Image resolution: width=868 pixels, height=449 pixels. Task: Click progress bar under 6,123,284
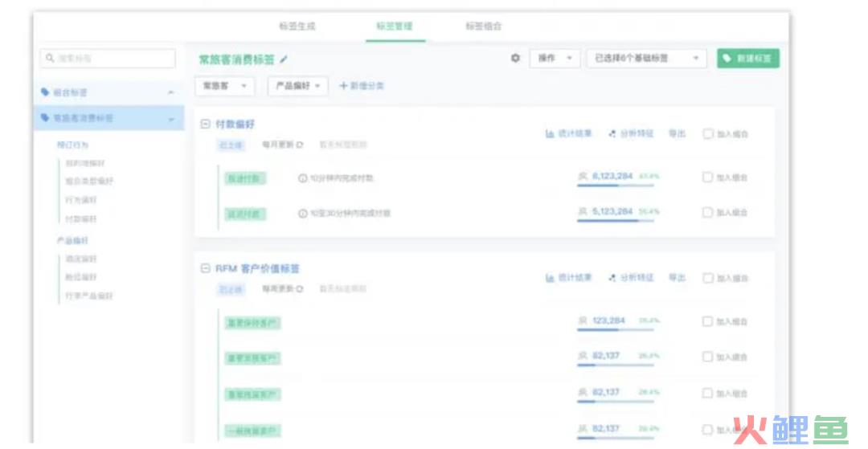[x=616, y=186]
